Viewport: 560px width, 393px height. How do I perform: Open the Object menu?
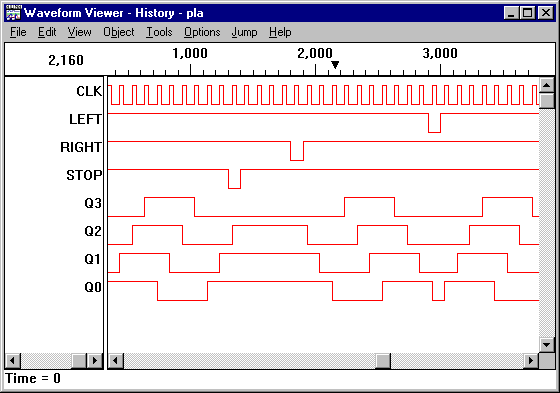(x=119, y=32)
